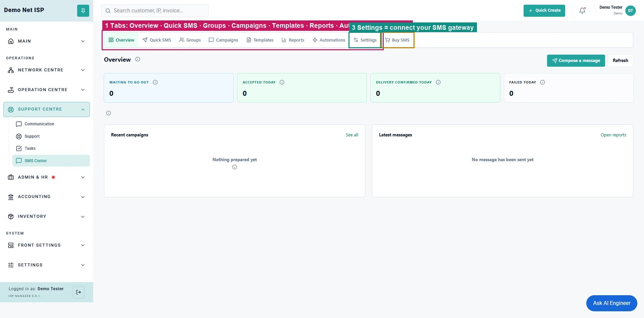Click Open reports link
The width and height of the screenshot is (644, 318).
tap(613, 135)
